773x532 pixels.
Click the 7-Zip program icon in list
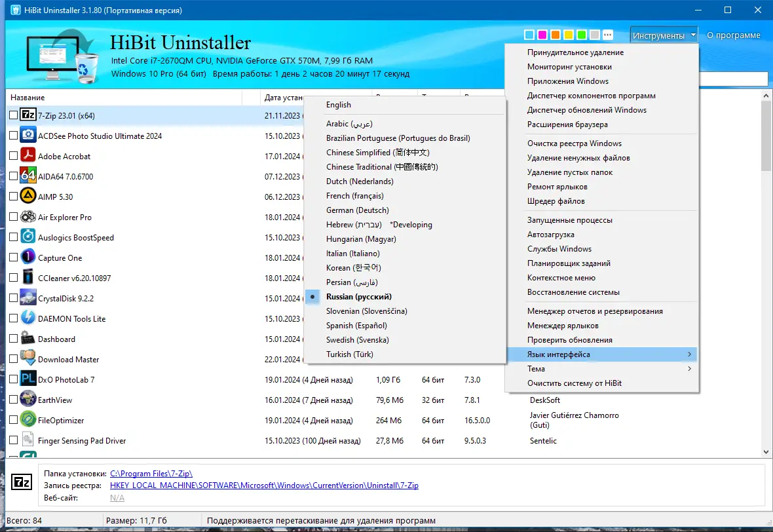[28, 115]
